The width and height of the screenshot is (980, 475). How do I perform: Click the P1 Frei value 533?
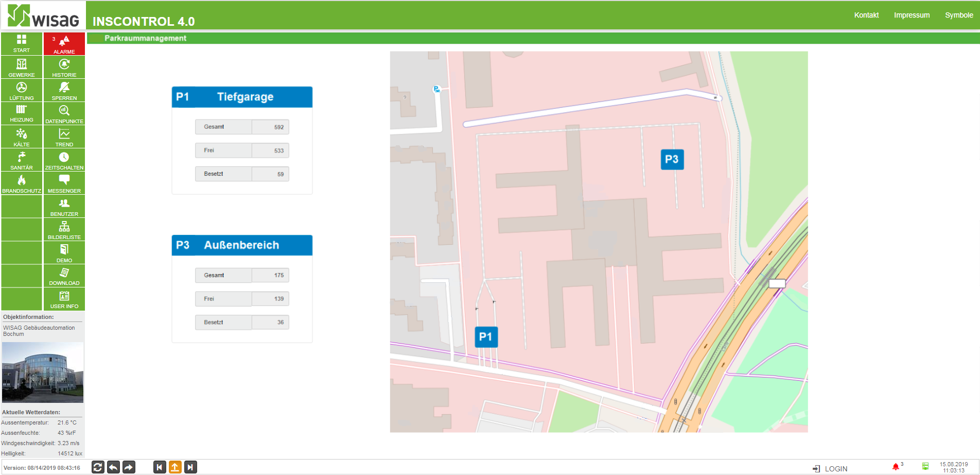[270, 150]
